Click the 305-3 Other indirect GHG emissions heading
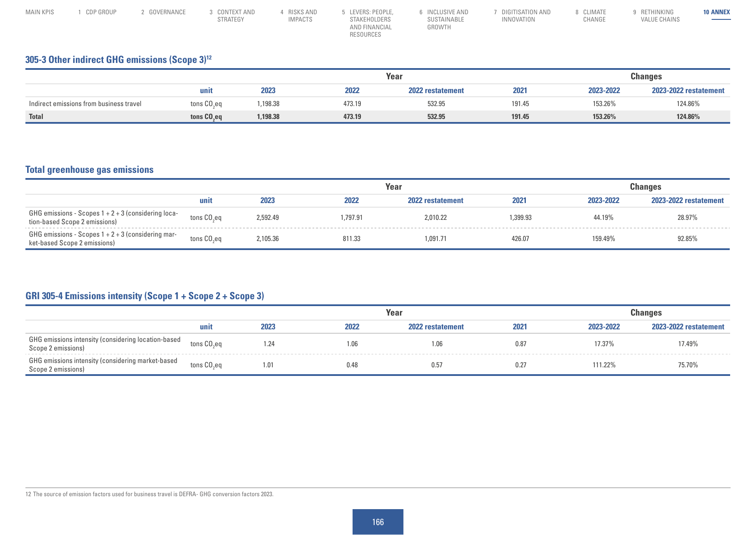The width and height of the screenshot is (756, 535). click(x=119, y=59)
